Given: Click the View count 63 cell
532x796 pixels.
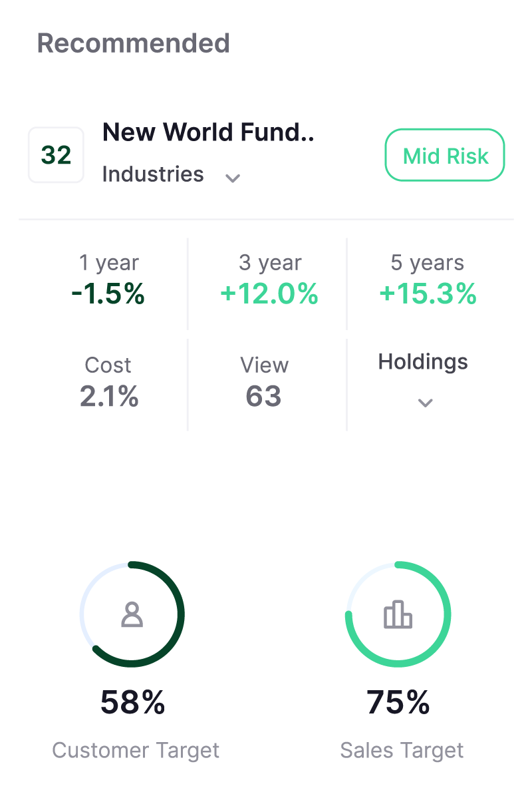Looking at the screenshot, I should pos(264,383).
